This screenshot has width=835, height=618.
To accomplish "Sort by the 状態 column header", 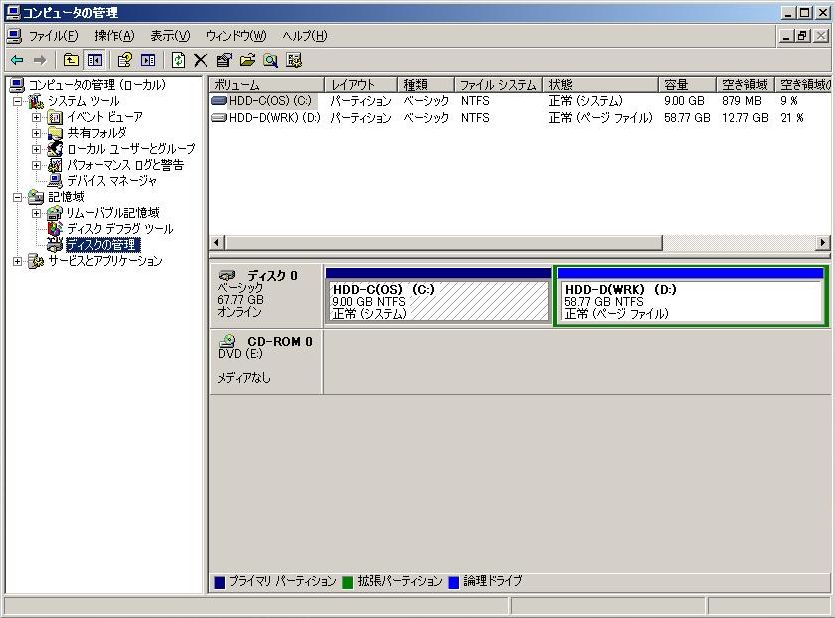I will [x=601, y=85].
